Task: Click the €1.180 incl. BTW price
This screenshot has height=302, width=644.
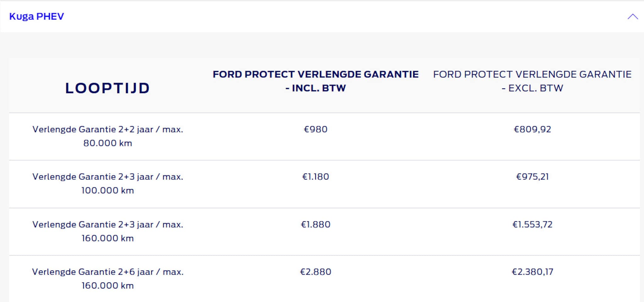Action: click(x=316, y=177)
